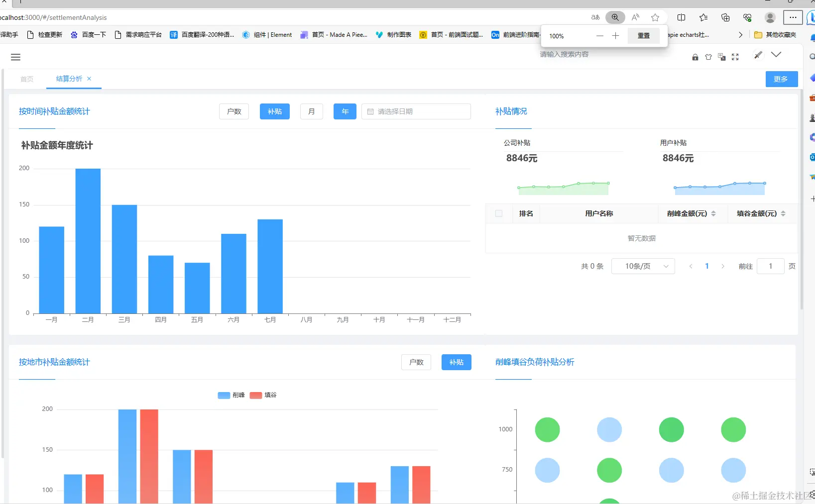
Task: Open the theme shirt icon
Action: [x=708, y=57]
